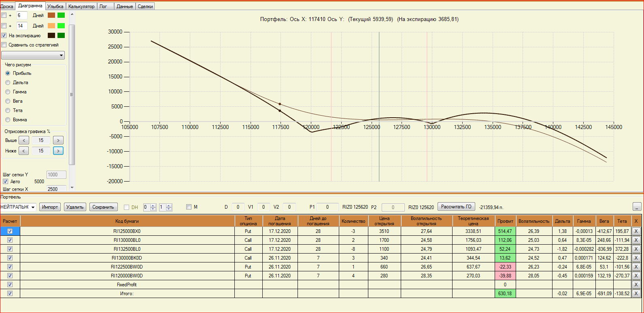This screenshot has width=644, height=313.
Task: Open the Данные tab
Action: [x=125, y=6]
